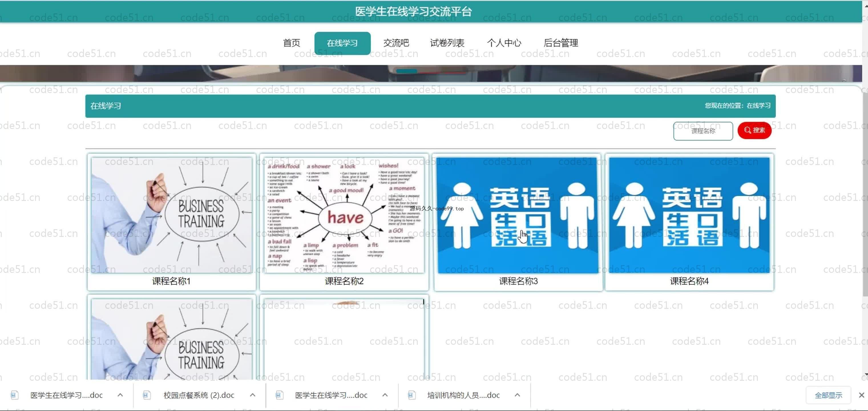Open the 培训机构的人员....doc download
868x411 pixels.
463,395
